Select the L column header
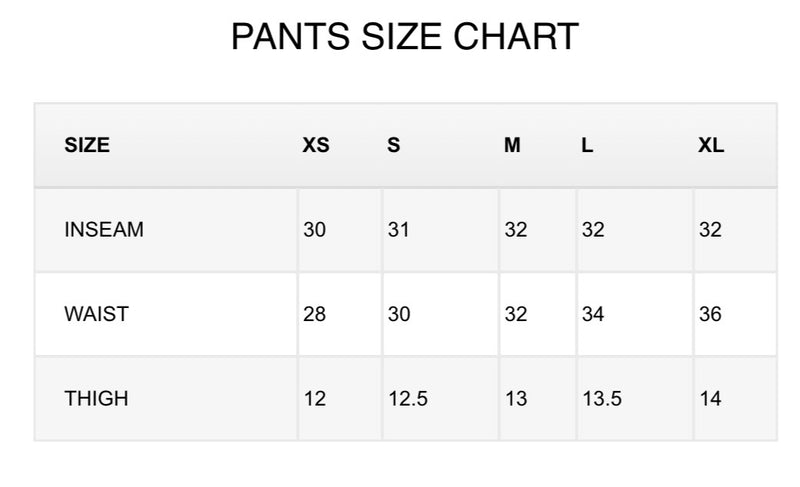This screenshot has height=487, width=800. coord(587,145)
